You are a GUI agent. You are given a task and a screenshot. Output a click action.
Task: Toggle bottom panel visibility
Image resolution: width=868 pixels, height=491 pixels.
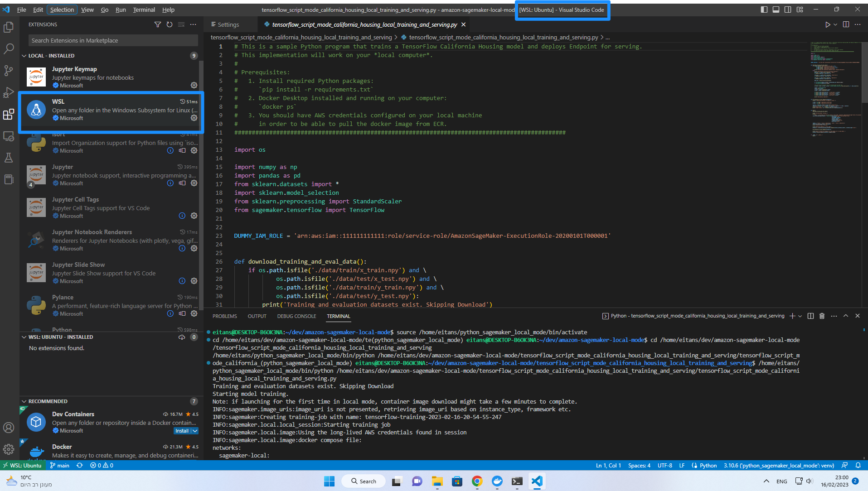coord(776,10)
